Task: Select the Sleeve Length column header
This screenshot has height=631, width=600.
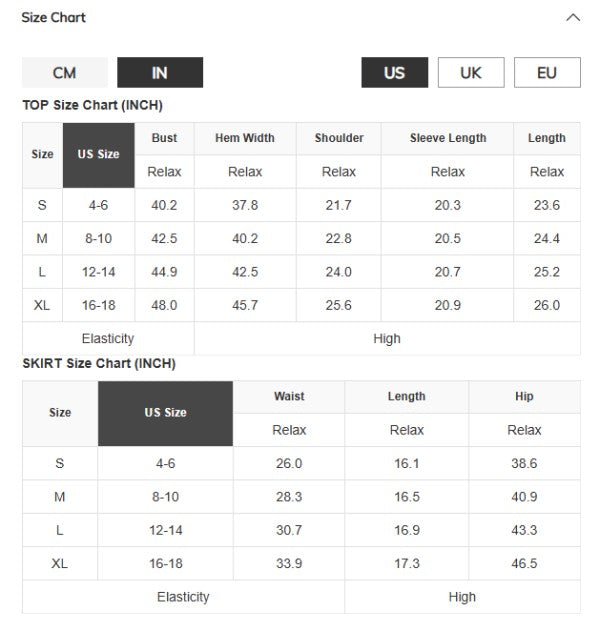Action: tap(447, 138)
